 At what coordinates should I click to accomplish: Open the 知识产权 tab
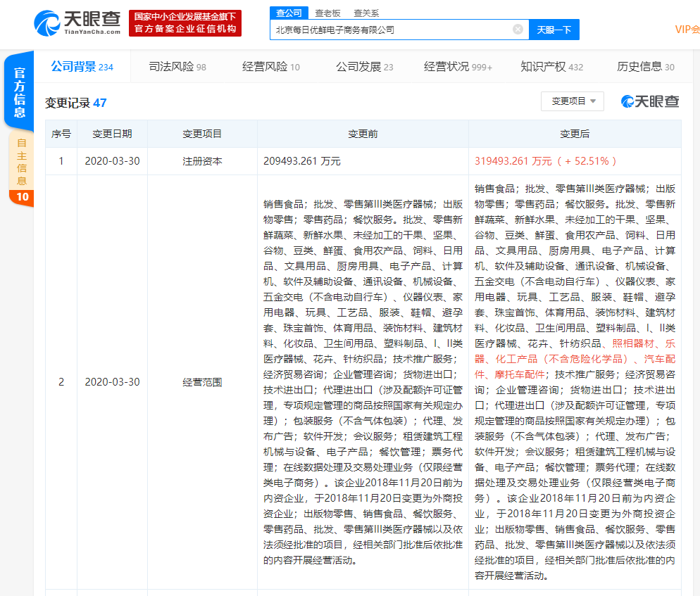pyautogui.click(x=551, y=67)
